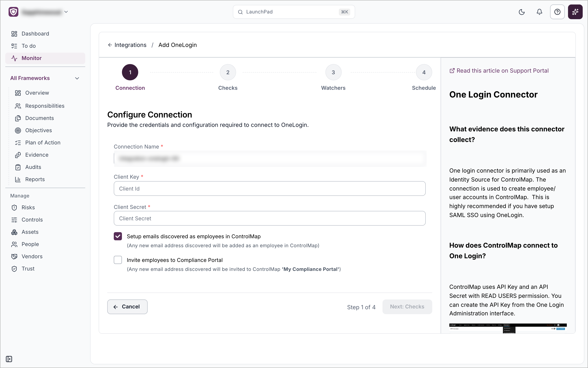588x368 pixels.
Task: Click the Cancel button
Action: click(x=127, y=307)
